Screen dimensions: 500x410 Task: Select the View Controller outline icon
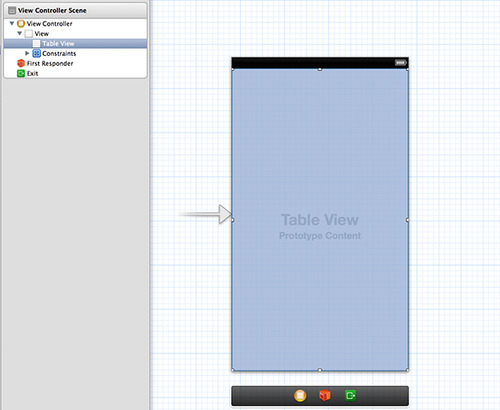click(x=21, y=23)
